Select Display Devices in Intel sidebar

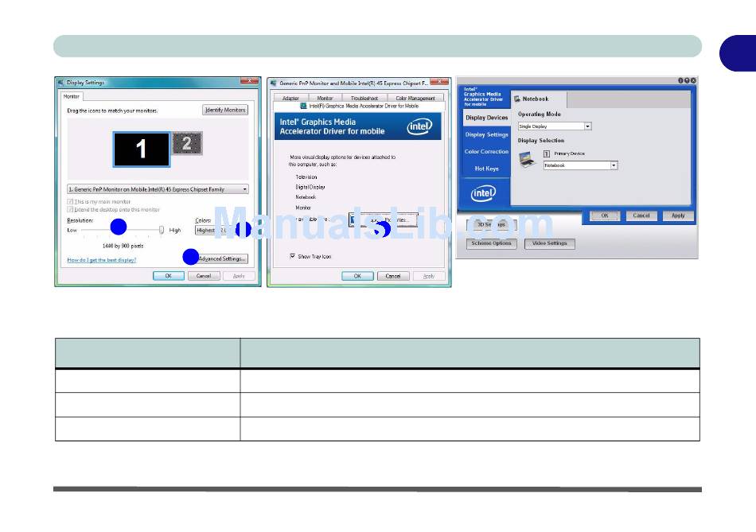point(486,118)
